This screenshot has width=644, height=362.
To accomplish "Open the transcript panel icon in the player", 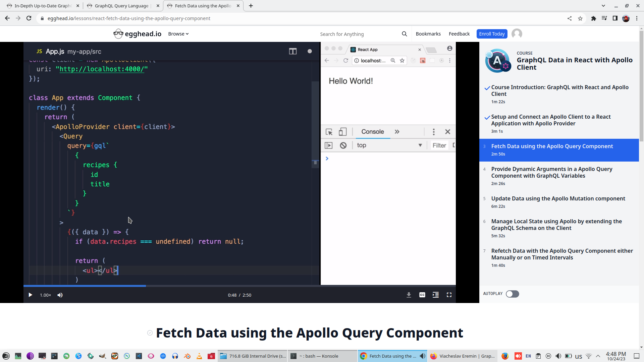I will (x=435, y=295).
